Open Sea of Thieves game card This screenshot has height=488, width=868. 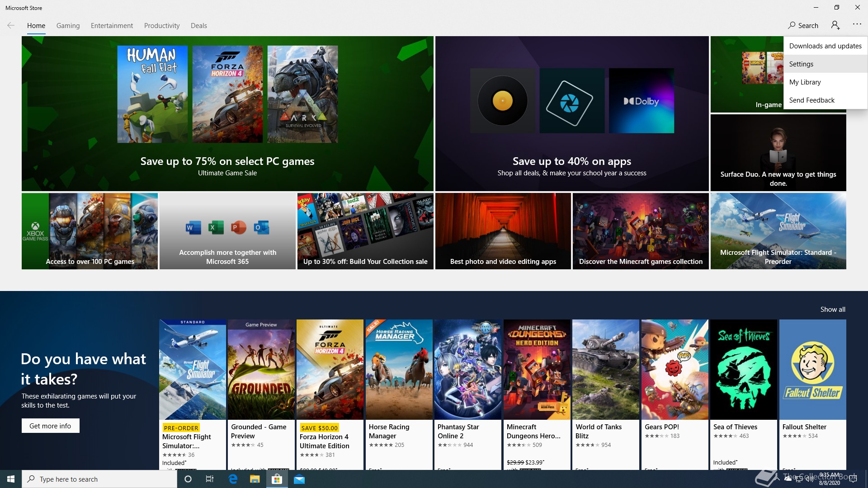744,394
